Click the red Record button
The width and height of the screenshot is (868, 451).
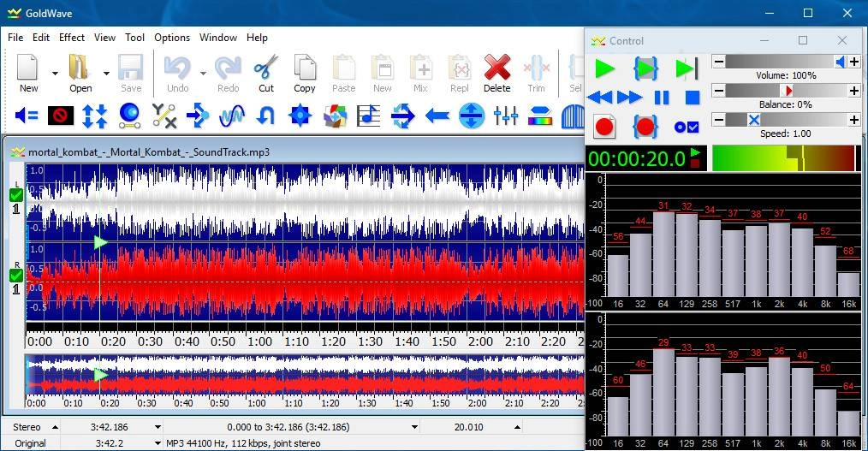point(604,127)
